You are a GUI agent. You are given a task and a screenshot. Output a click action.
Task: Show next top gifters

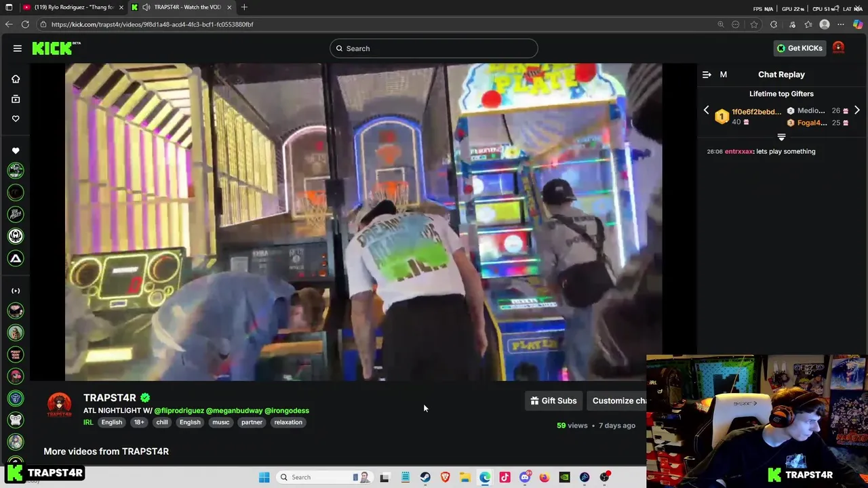(x=856, y=110)
